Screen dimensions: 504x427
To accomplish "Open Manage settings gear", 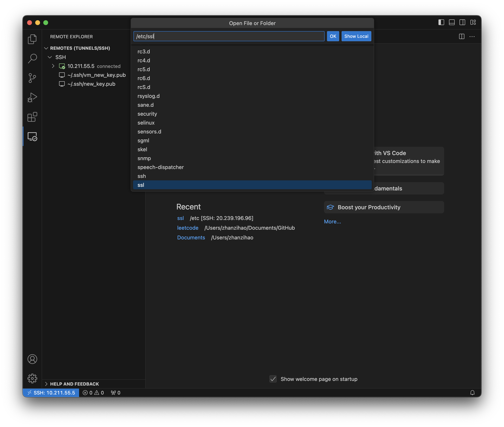I will [32, 378].
